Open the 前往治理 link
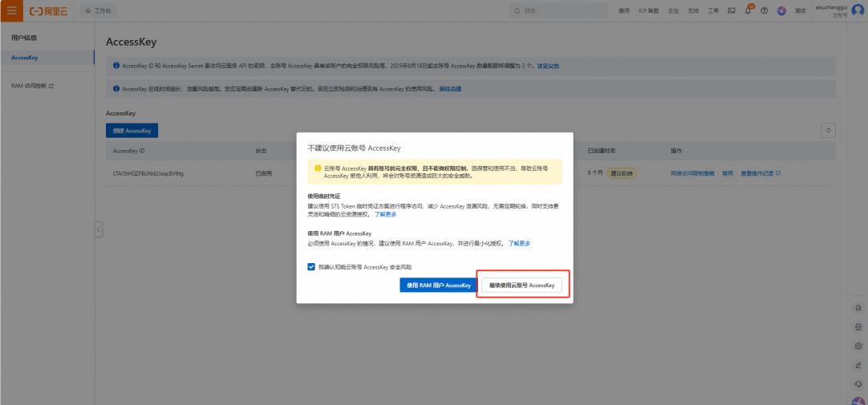 click(450, 88)
